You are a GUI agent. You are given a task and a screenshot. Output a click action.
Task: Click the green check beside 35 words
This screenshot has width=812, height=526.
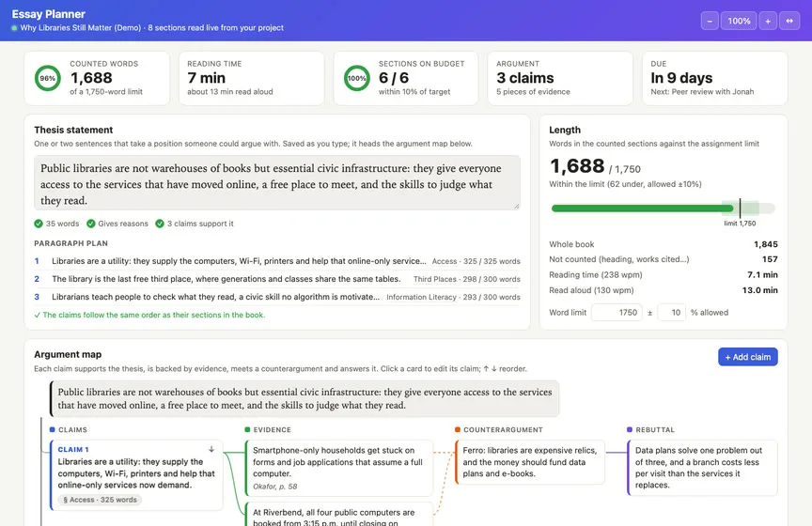(x=39, y=224)
